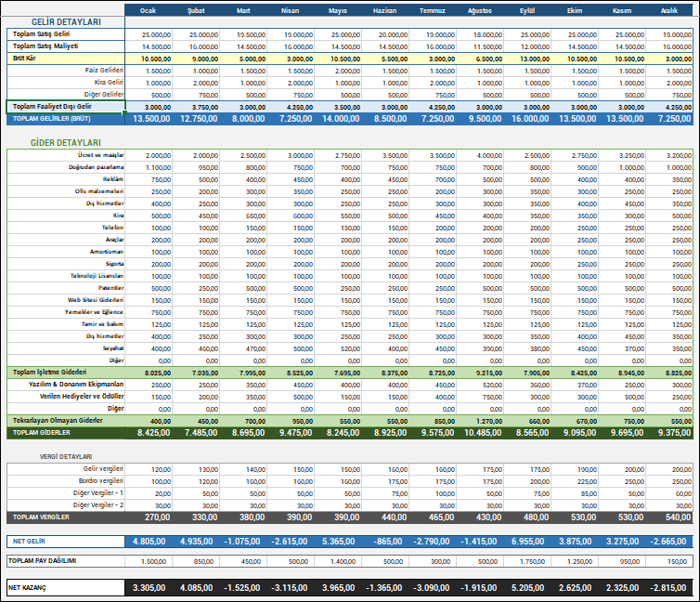
Task: Click the Tekrarlayan Olmayan Giderler label
Action: point(58,420)
